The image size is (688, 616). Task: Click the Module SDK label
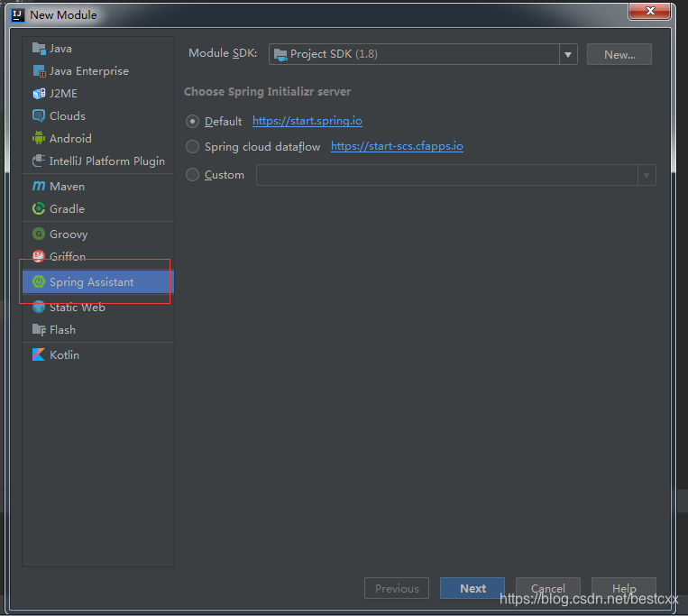(223, 53)
